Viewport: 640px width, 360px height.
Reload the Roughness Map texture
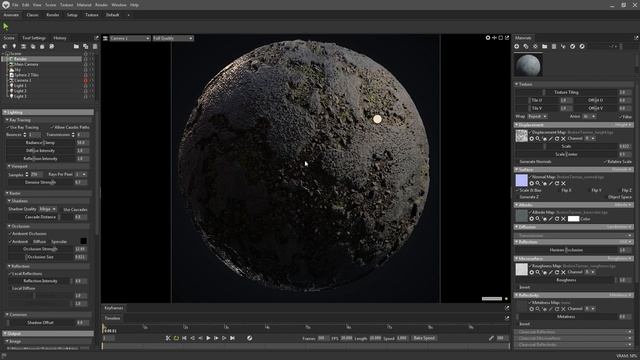(x=557, y=272)
